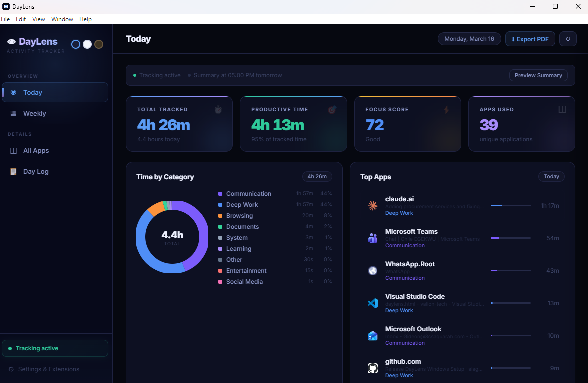This screenshot has width=588, height=383.
Task: Open the Edit menu
Action: (21, 19)
